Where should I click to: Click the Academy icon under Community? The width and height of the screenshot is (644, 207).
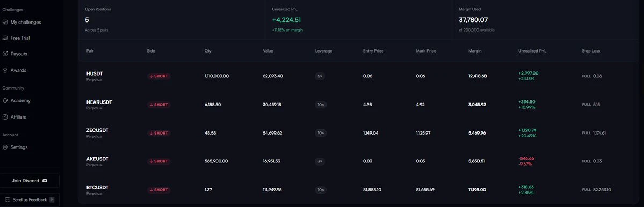click(x=5, y=100)
